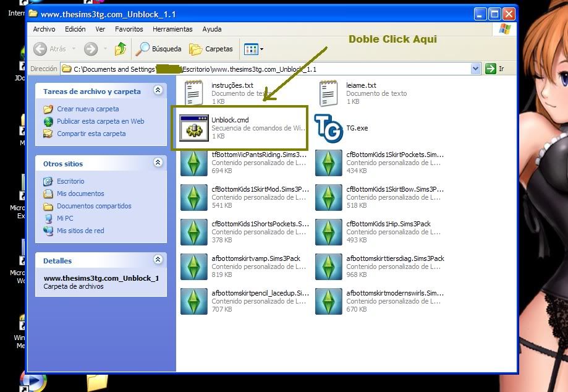The width and height of the screenshot is (568, 392).
Task: Expand the address bar dropdown
Action: [475, 69]
